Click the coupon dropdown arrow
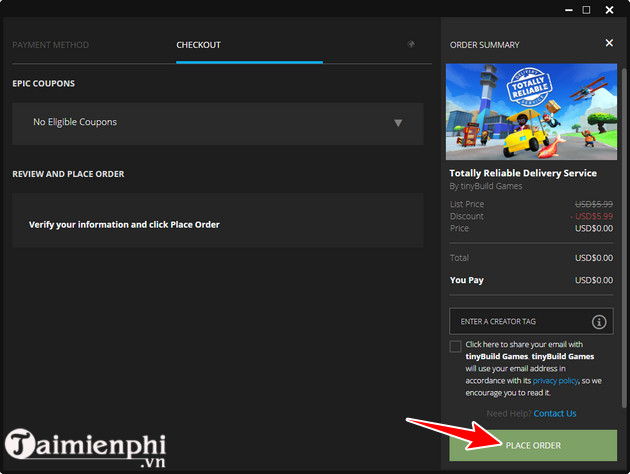The width and height of the screenshot is (630, 474). [x=398, y=123]
